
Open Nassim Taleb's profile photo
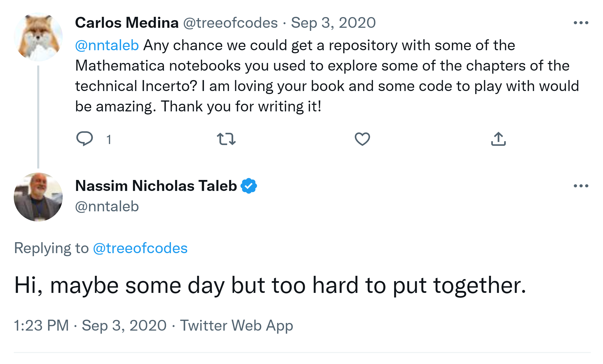[x=38, y=197]
